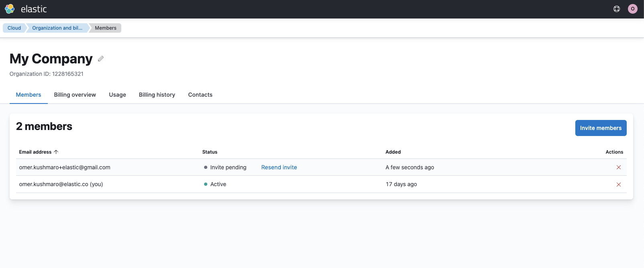Viewport: 644px width, 268px height.
Task: Click the '17 days ago' cell
Action: coord(401,184)
